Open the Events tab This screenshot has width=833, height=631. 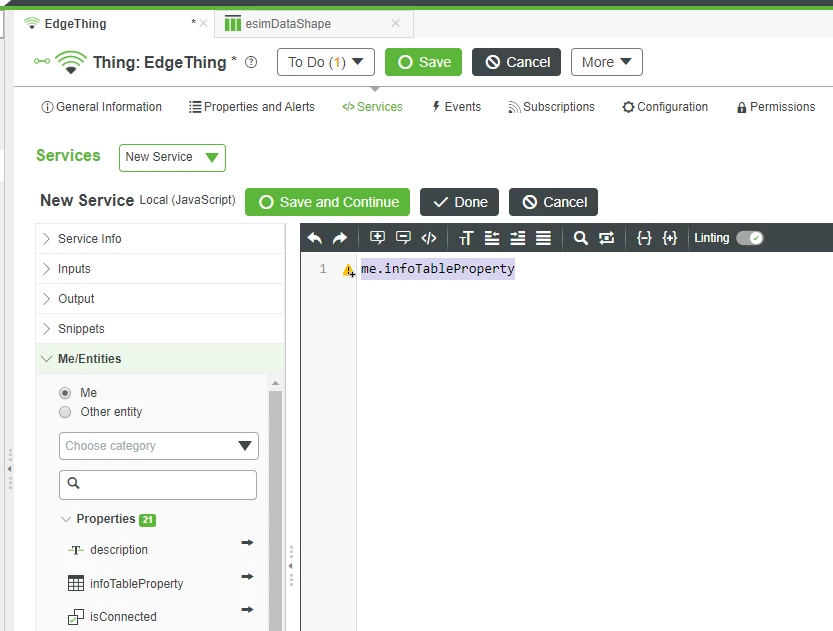pyautogui.click(x=456, y=107)
